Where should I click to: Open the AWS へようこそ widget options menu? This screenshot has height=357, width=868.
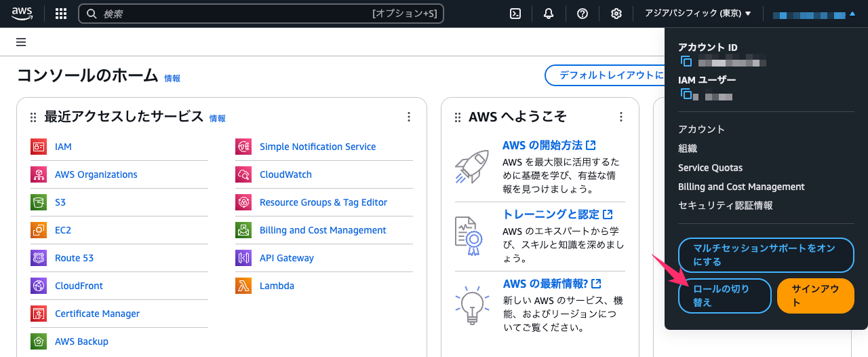pos(620,117)
